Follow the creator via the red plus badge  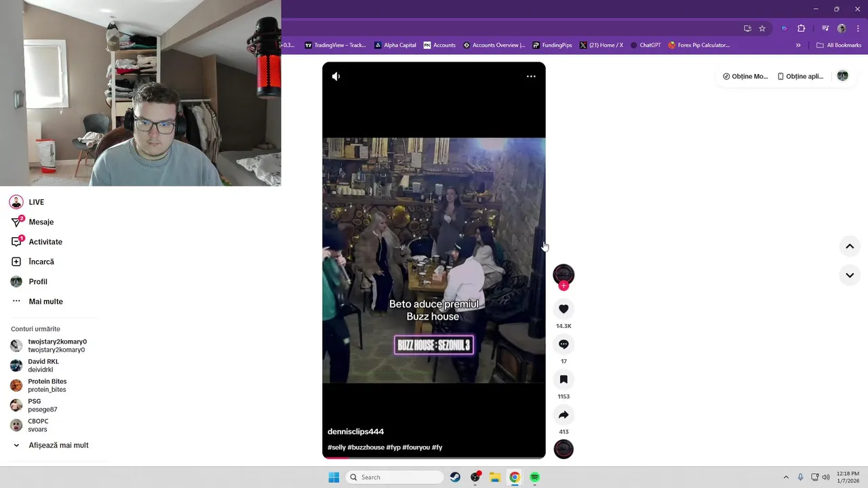tap(564, 286)
